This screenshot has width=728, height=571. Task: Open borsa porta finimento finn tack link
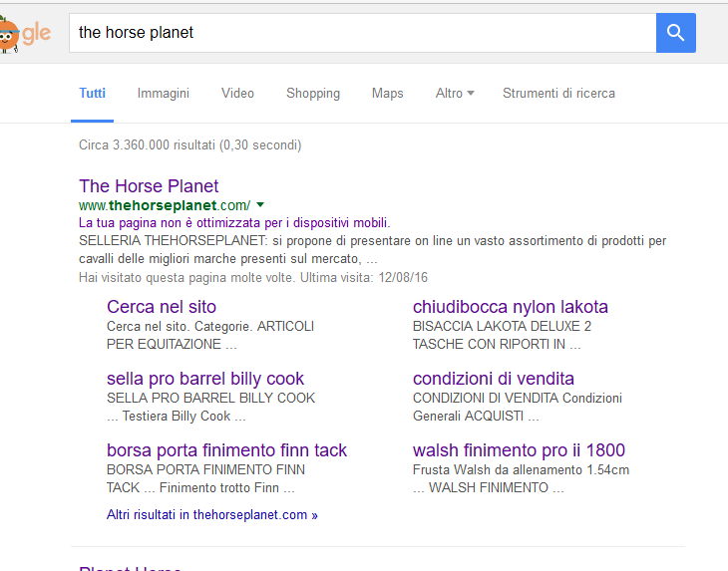(x=226, y=450)
